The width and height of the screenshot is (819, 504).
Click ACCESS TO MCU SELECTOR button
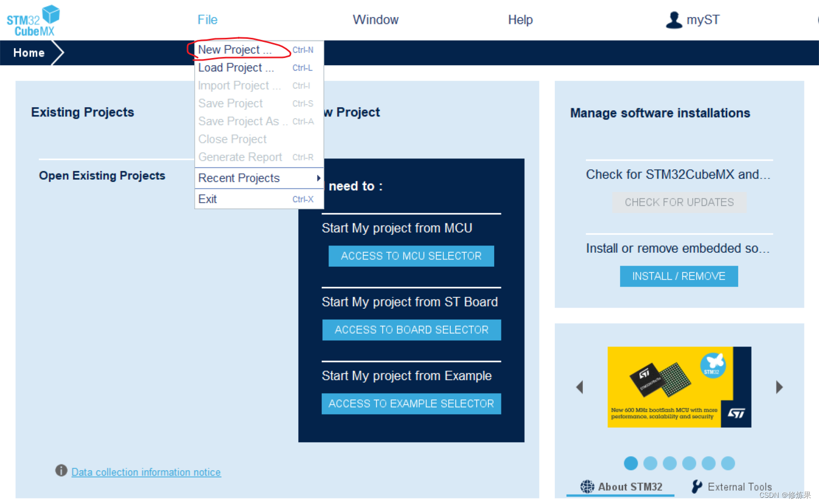click(411, 256)
